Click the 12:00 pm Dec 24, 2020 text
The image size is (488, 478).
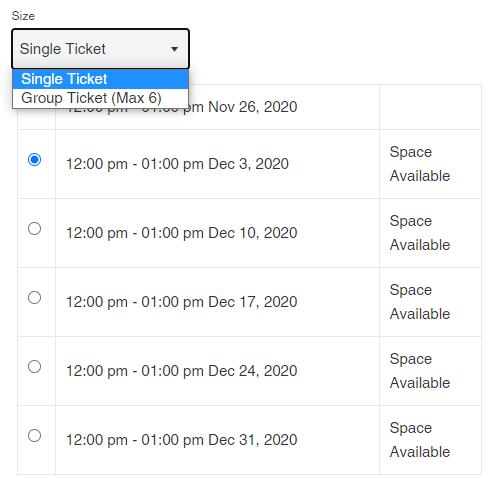point(182,371)
